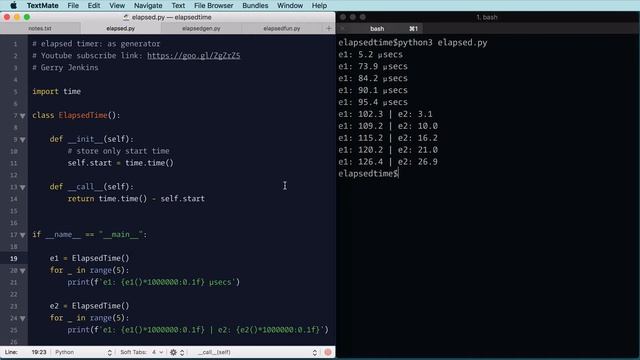
Task: Click the 'self.start = time.time()' line
Action: pyautogui.click(x=120, y=163)
